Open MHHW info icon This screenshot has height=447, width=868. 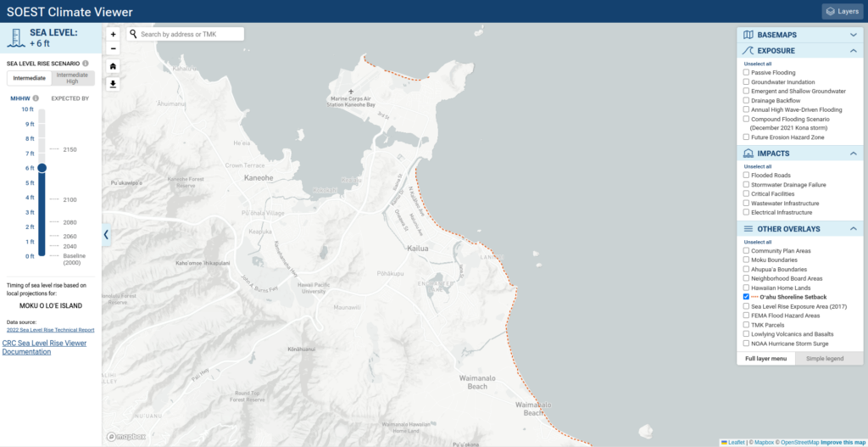coord(36,98)
